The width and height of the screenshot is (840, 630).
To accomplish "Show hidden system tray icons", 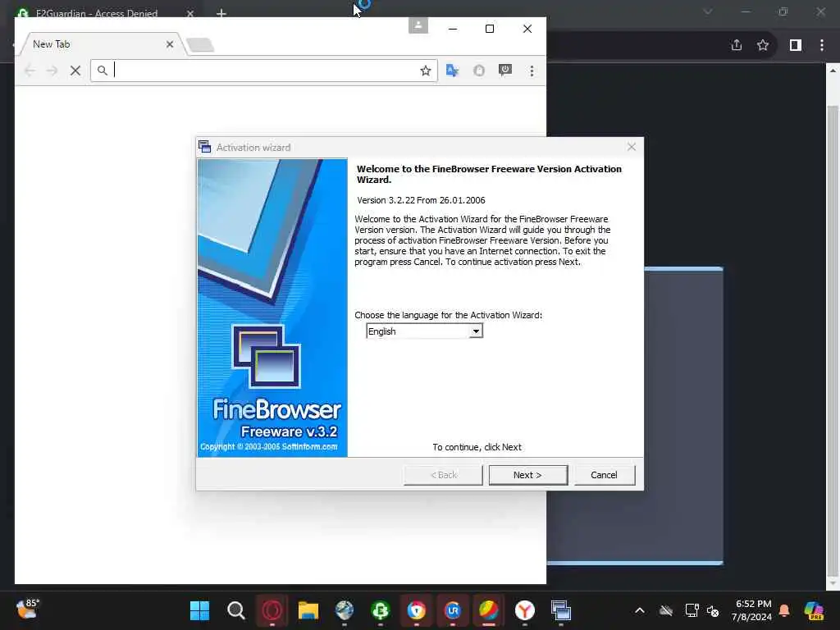I will 640,610.
